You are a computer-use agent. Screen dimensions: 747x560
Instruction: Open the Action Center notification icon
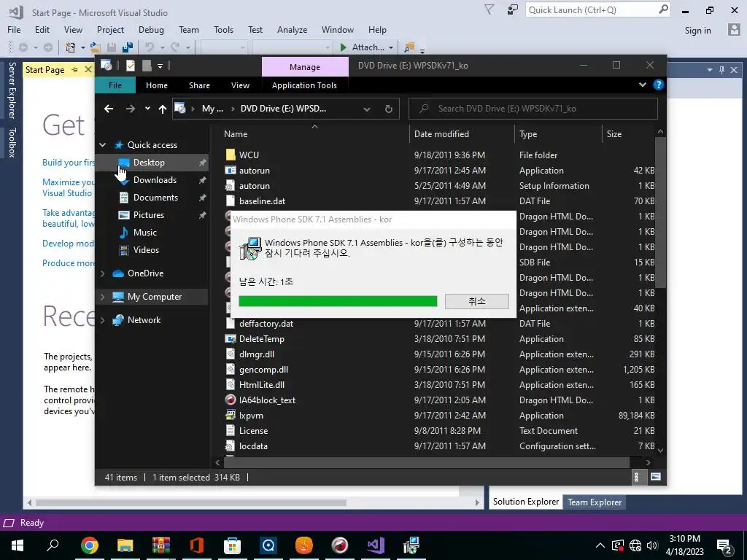pos(724,545)
